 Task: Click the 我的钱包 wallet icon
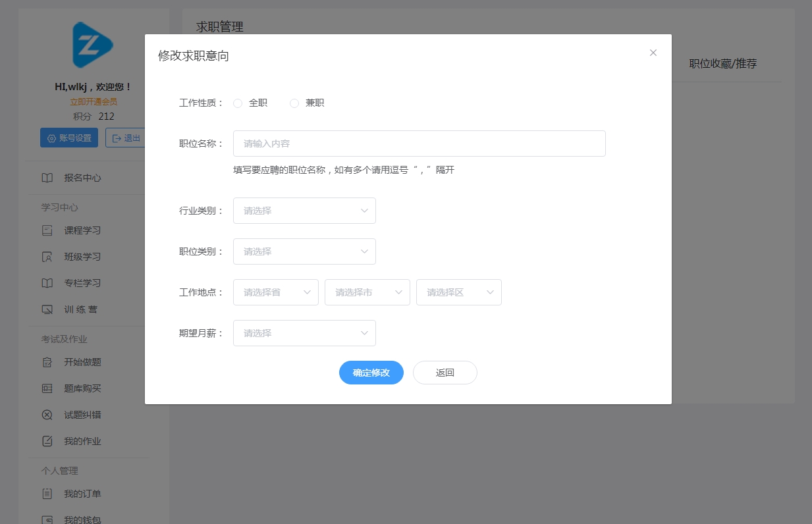[47, 520]
